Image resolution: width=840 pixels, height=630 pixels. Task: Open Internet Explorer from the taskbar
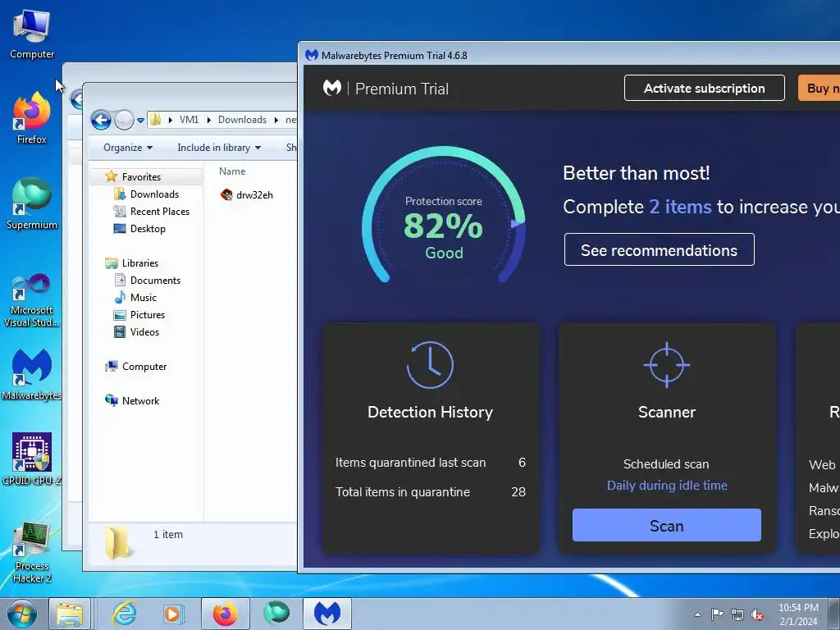124,614
